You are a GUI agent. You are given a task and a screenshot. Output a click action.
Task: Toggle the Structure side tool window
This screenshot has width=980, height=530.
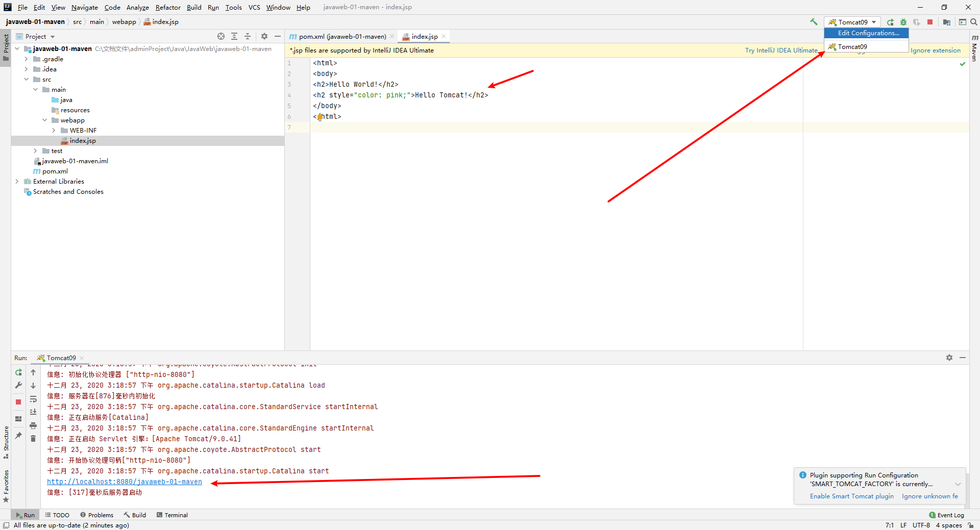click(x=6, y=442)
